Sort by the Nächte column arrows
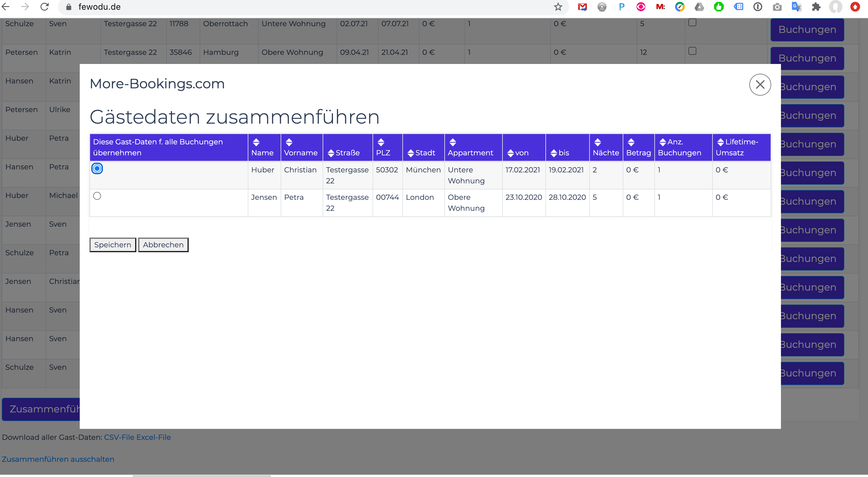Image resolution: width=868 pixels, height=477 pixels. (597, 142)
